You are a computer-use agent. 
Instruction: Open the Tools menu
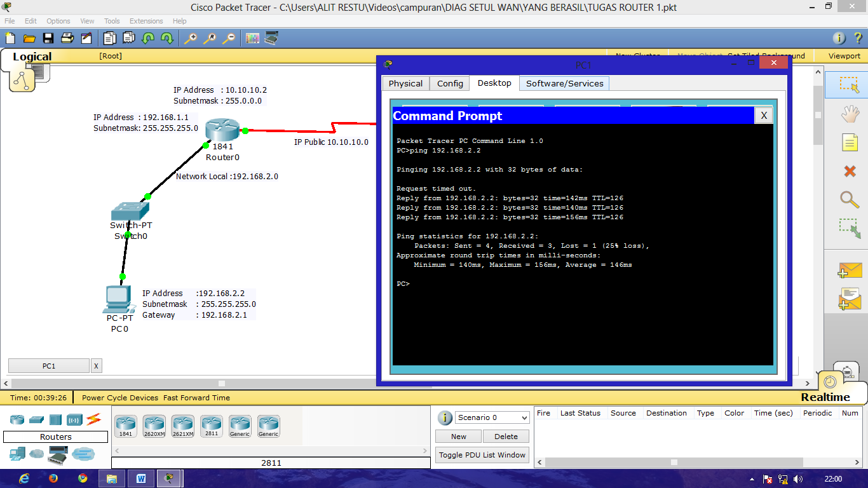point(112,21)
